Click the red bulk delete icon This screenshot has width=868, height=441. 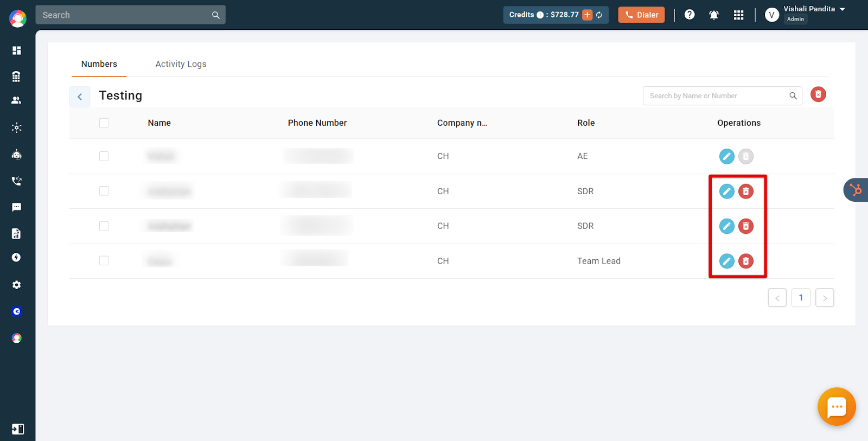coord(818,94)
